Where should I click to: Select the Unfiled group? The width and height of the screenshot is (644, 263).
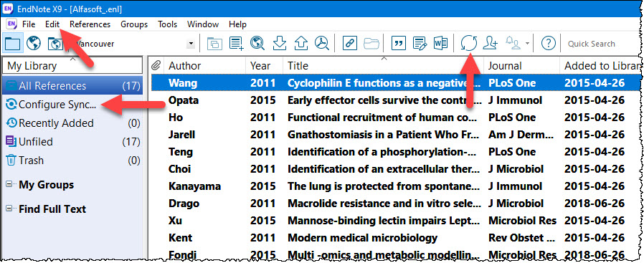coord(72,142)
